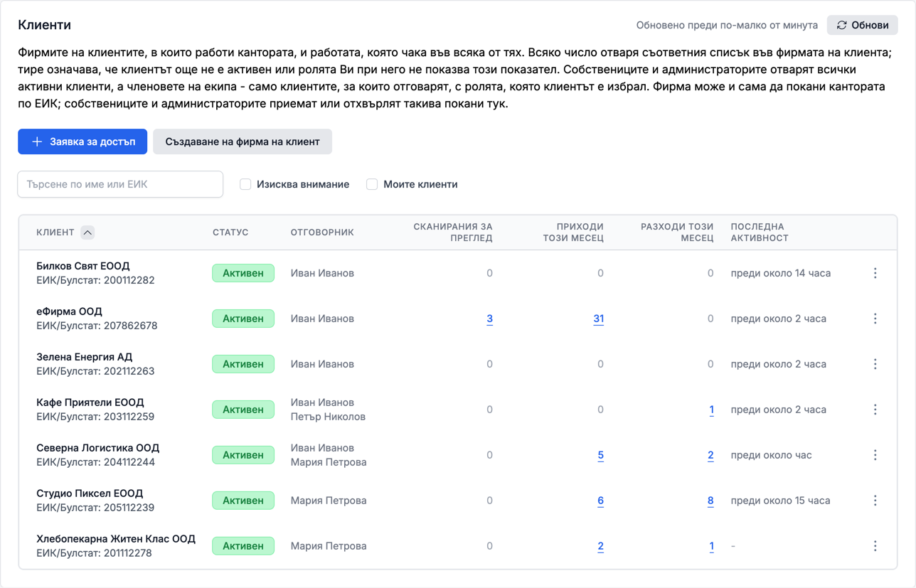This screenshot has width=916, height=588.
Task: Click the Хлебопекарна Житен Клас ООД client name
Action: pyautogui.click(x=116, y=539)
